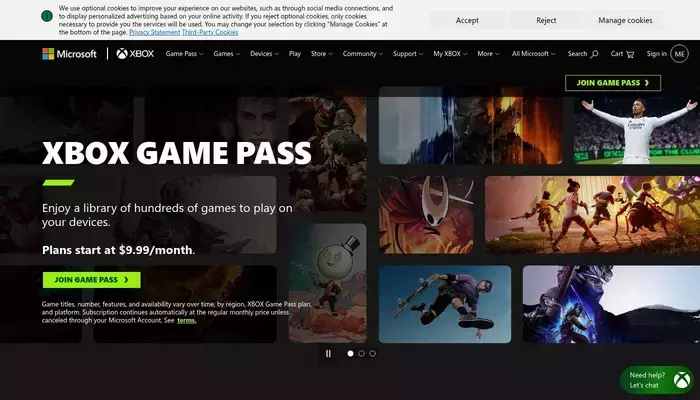The height and width of the screenshot is (400, 700).
Task: Open the Privacy Statement link
Action: pos(154,32)
